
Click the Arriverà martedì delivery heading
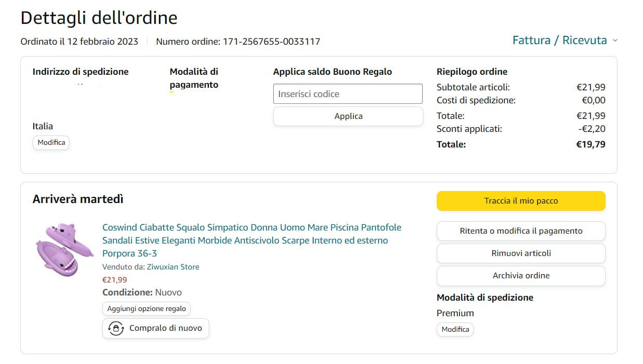pyautogui.click(x=78, y=199)
